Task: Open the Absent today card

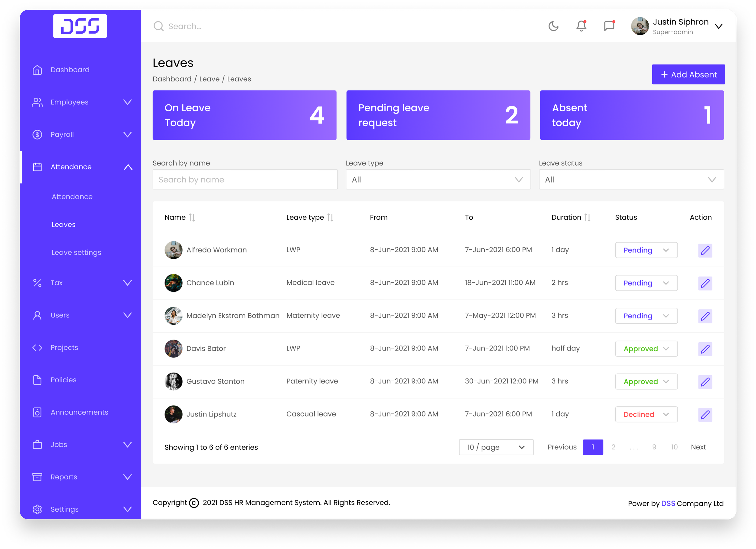Action: (x=632, y=115)
